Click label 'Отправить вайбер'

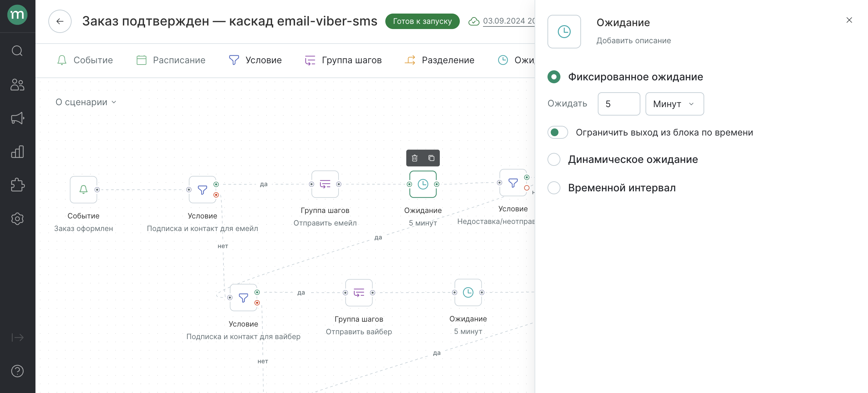click(x=359, y=331)
